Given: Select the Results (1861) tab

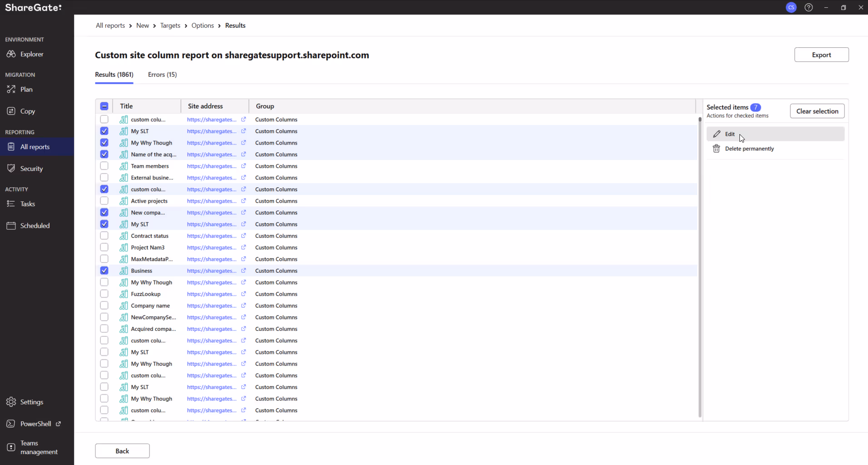Looking at the screenshot, I should 114,75.
